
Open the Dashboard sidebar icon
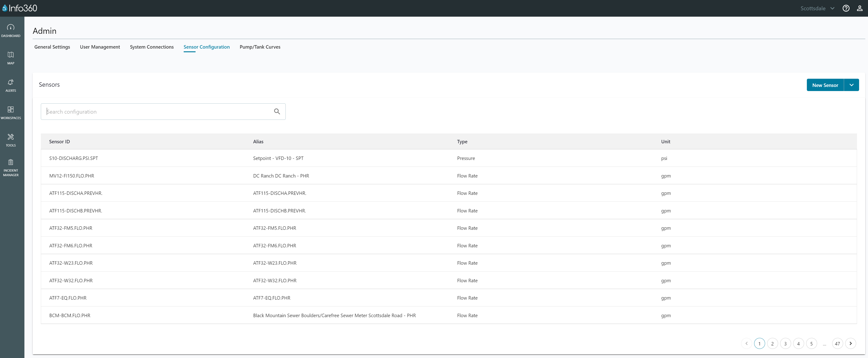[x=11, y=30]
